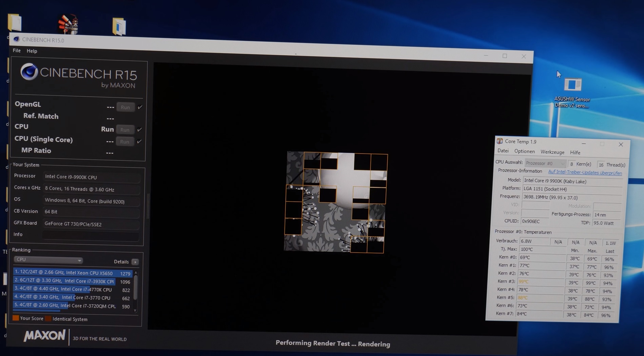644x356 pixels.
Task: Select the folder with blue document desktop icon
Action: tap(119, 26)
